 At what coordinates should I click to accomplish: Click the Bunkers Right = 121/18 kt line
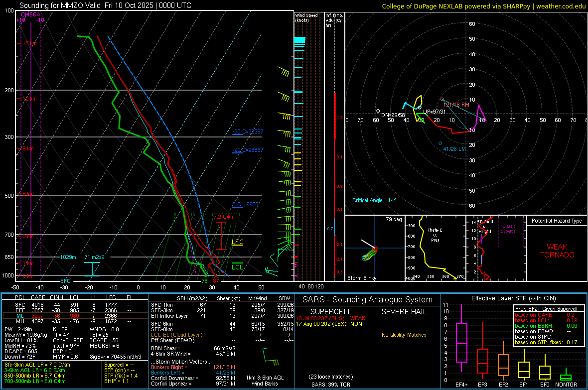pos(193,367)
